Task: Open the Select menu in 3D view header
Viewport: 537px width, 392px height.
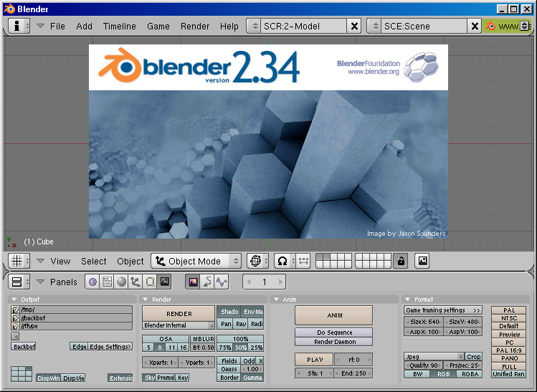Action: 93,262
